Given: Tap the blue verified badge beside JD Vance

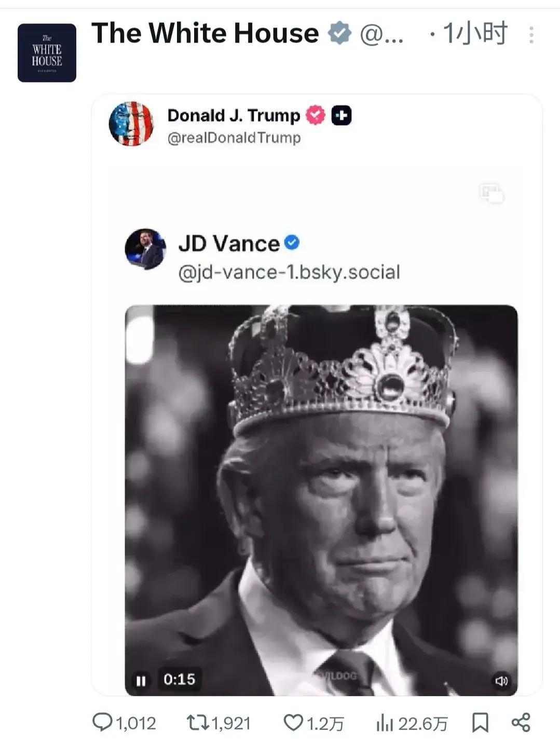Looking at the screenshot, I should click(x=292, y=242).
